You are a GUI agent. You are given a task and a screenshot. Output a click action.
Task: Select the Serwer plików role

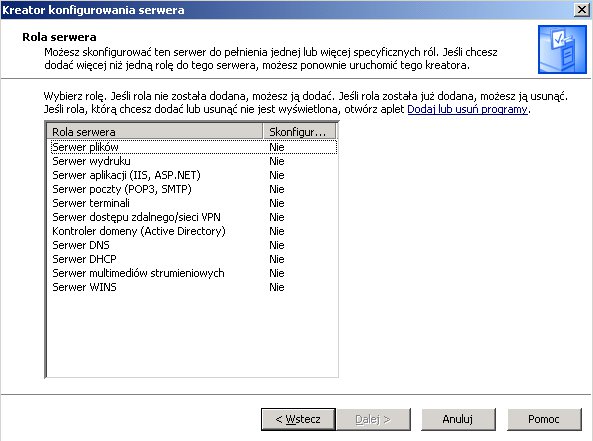194,147
